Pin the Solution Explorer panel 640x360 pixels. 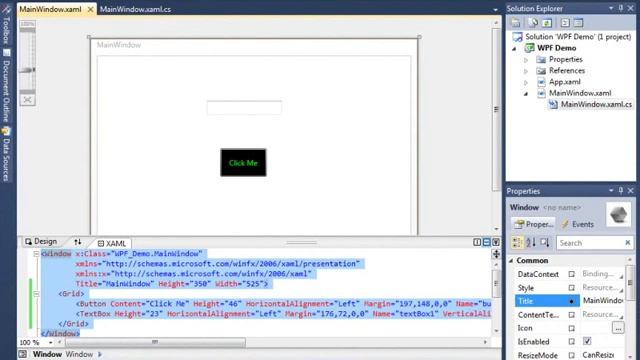click(x=621, y=8)
